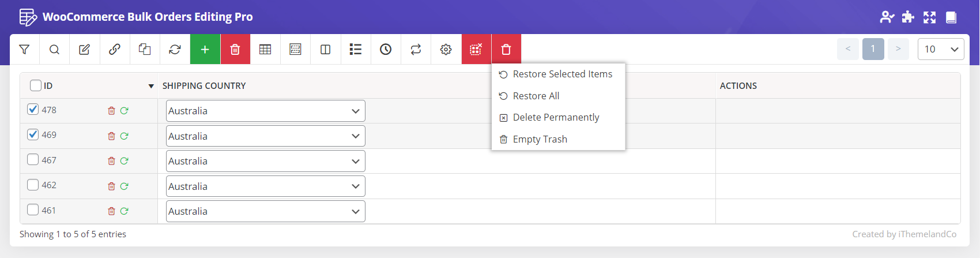Click the green add new order button

click(x=205, y=50)
